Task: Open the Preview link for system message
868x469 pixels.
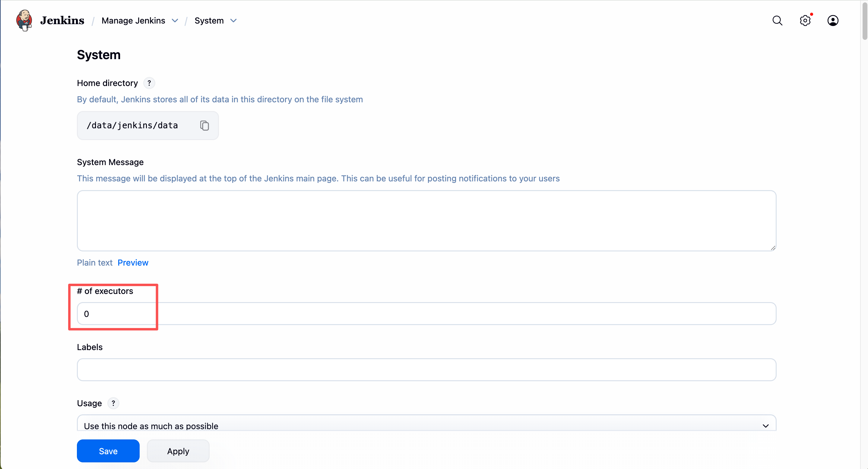Action: point(133,263)
